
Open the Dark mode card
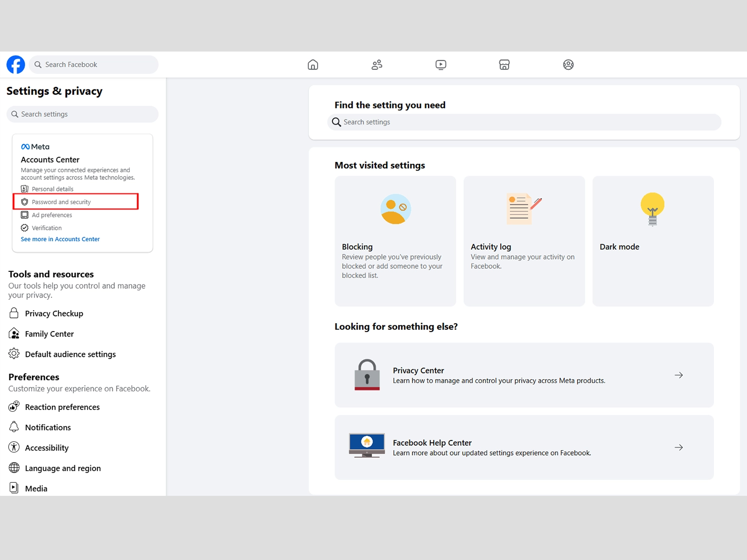tap(653, 241)
